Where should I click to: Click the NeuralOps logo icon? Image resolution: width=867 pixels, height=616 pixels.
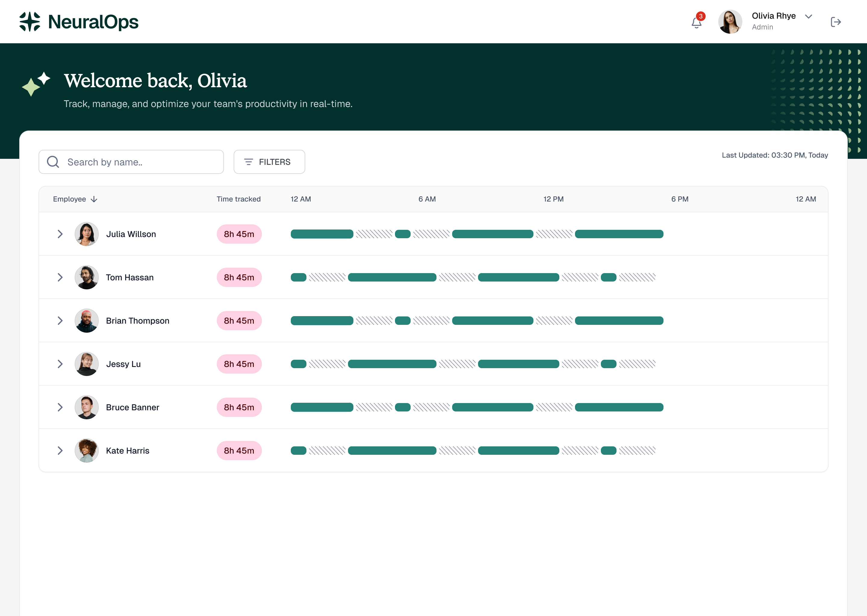(30, 22)
